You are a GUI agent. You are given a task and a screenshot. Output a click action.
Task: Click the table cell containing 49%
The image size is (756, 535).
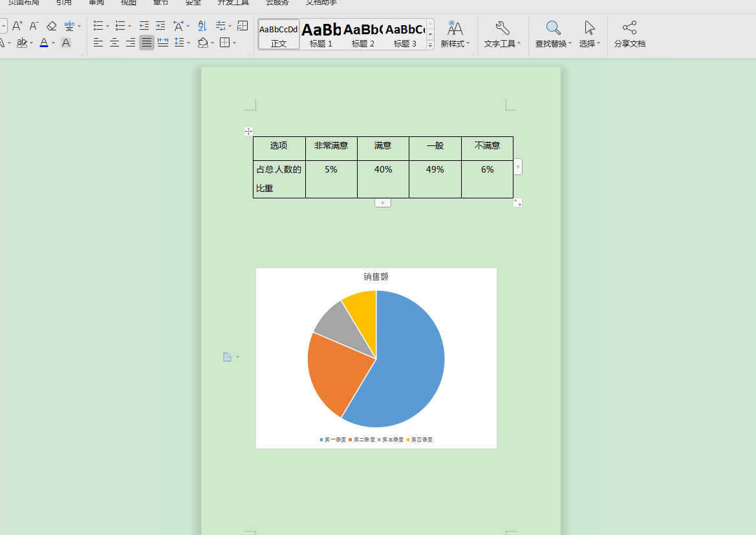[x=435, y=179]
